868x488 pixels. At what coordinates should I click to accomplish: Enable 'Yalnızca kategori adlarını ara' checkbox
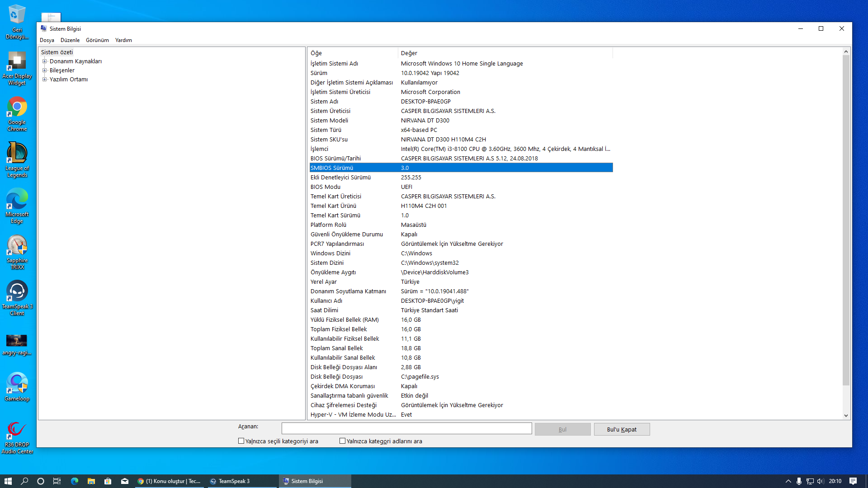(x=342, y=441)
